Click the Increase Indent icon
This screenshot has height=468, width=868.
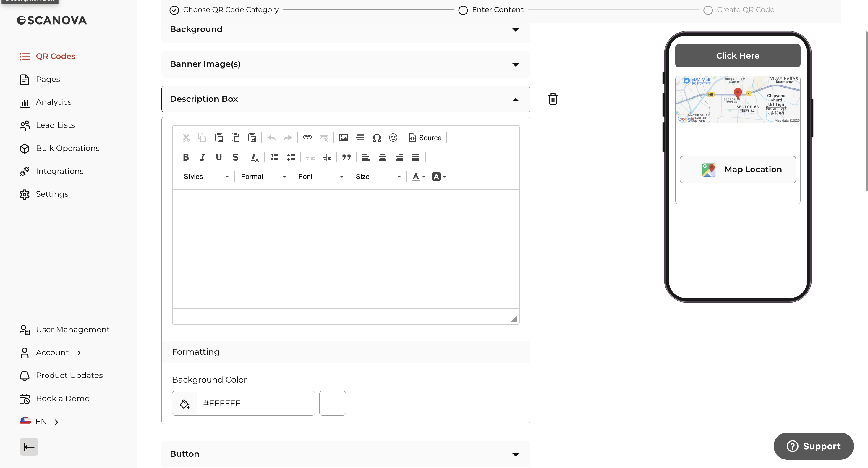(x=327, y=157)
